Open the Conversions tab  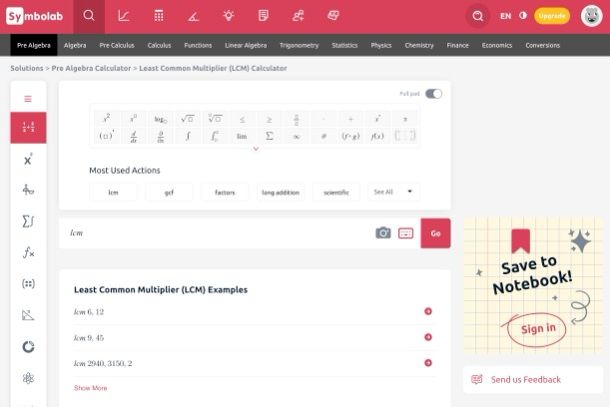point(542,45)
